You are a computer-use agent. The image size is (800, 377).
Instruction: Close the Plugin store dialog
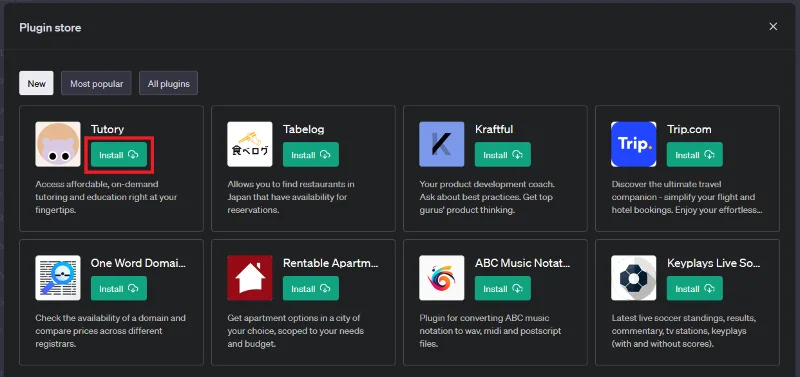point(773,27)
